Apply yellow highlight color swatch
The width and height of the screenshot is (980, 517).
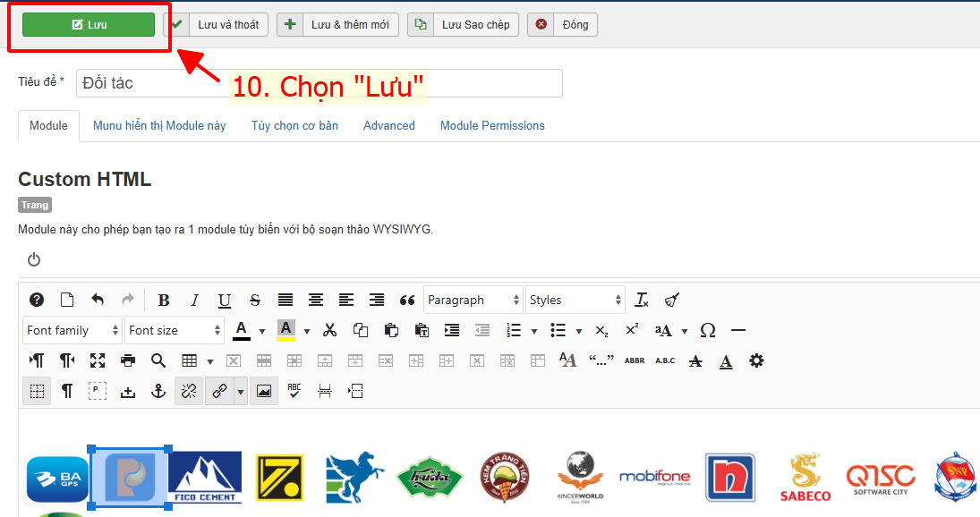click(286, 330)
